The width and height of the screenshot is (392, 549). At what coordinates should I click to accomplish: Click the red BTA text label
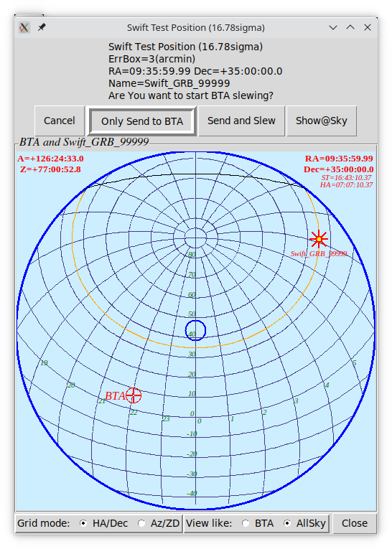pyautogui.click(x=115, y=396)
